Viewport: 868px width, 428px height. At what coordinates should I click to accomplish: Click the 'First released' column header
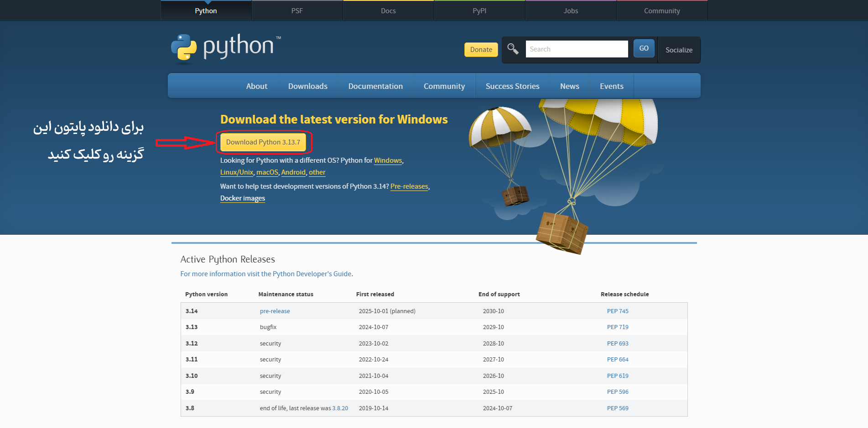tap(375, 294)
